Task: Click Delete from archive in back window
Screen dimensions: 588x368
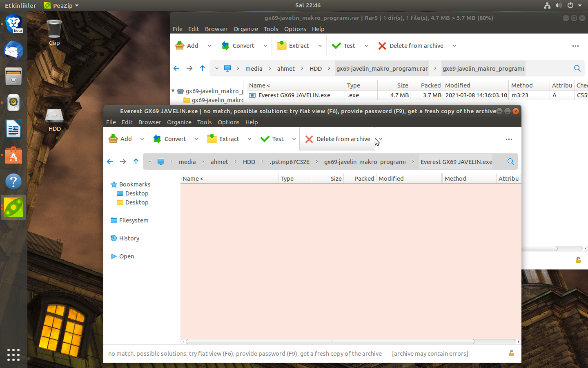Action: (x=411, y=46)
